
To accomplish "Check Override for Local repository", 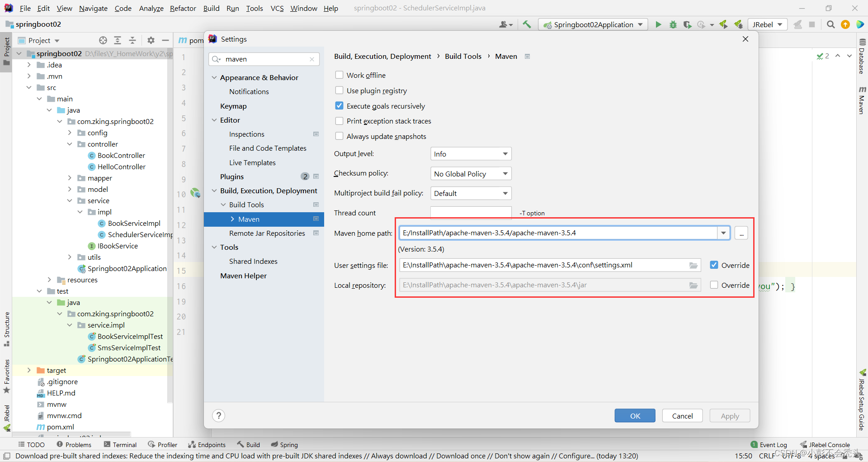I will click(x=714, y=285).
